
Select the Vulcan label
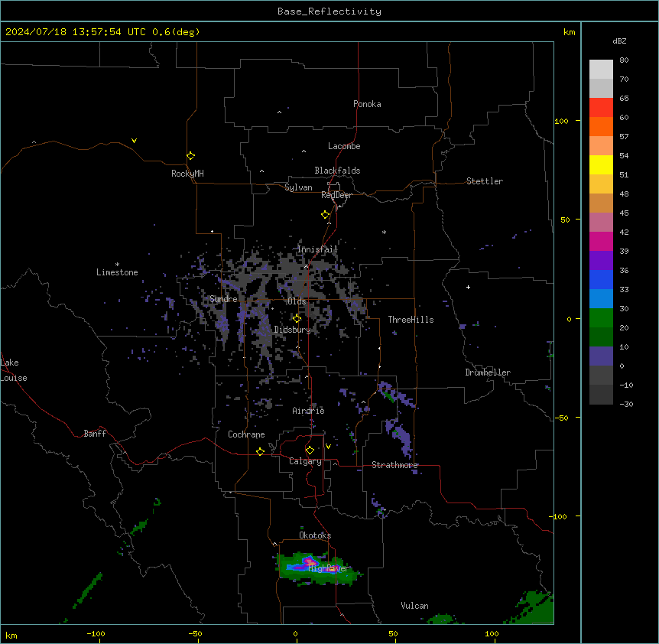415,606
